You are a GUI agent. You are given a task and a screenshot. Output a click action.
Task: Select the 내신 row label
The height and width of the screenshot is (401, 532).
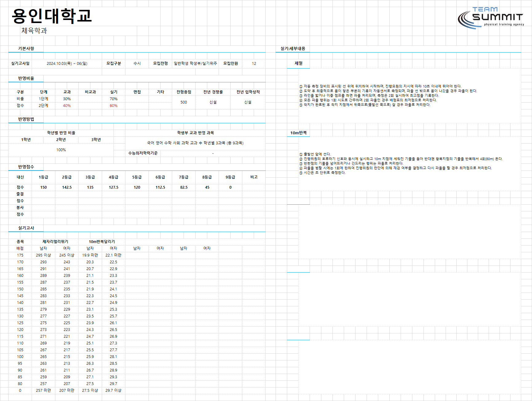[x=20, y=177]
